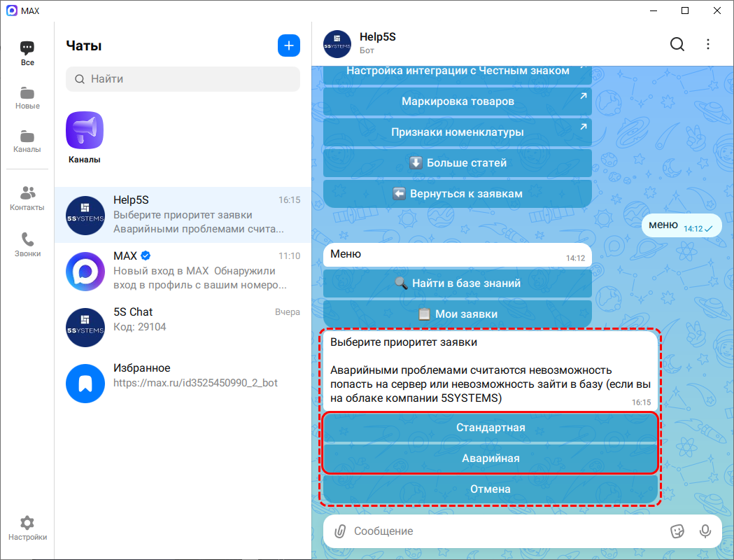This screenshot has height=560, width=734.
Task: Open the Все chats sidebar tab
Action: pos(27,54)
